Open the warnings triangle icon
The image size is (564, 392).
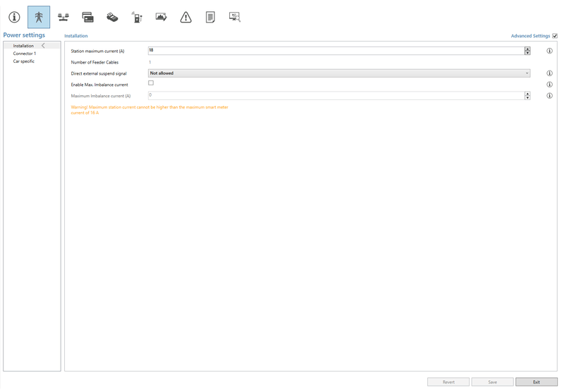click(x=185, y=17)
